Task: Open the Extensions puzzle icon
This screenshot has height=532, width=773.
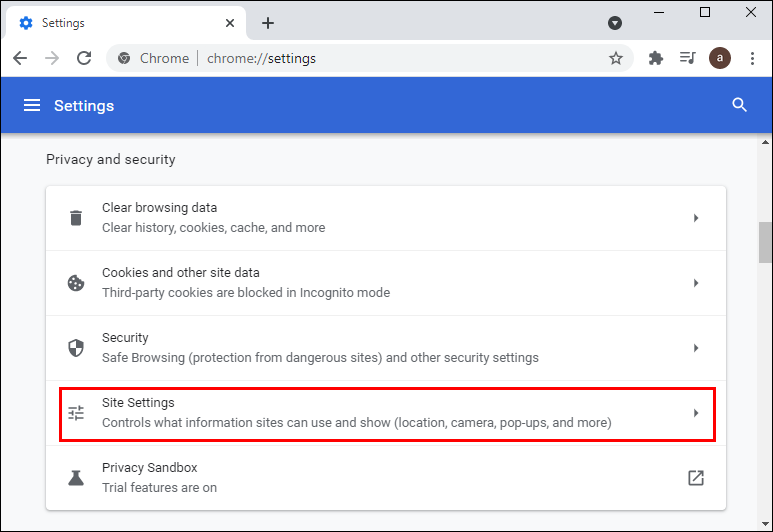Action: pyautogui.click(x=656, y=58)
